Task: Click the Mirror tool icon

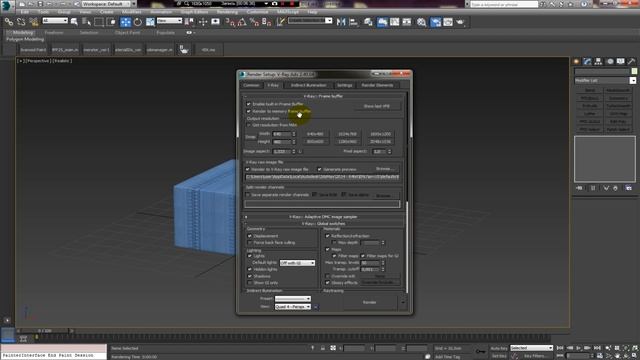Action: pyautogui.click(x=341, y=22)
